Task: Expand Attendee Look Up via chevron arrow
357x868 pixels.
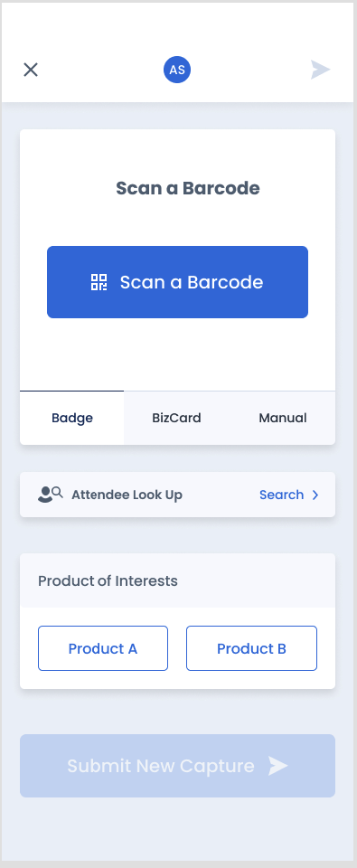Action: 315,495
